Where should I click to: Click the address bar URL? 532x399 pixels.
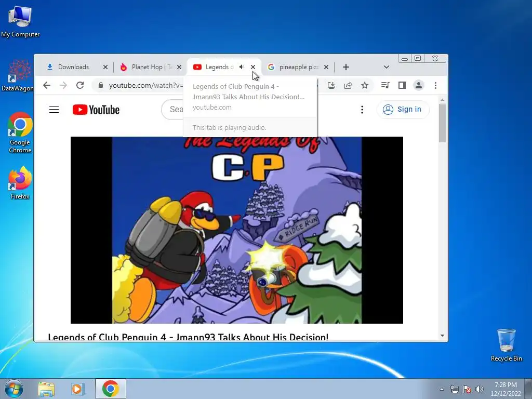point(146,85)
